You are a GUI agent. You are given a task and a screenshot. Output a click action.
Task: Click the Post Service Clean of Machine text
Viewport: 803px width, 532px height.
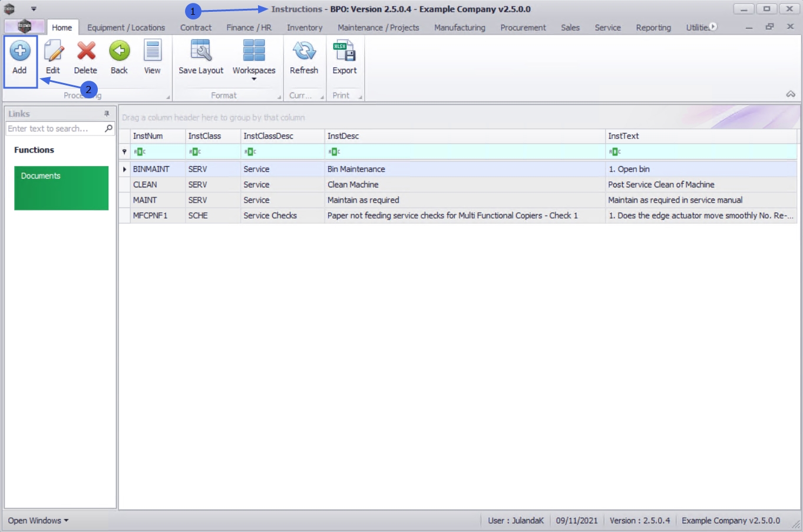[x=661, y=184]
